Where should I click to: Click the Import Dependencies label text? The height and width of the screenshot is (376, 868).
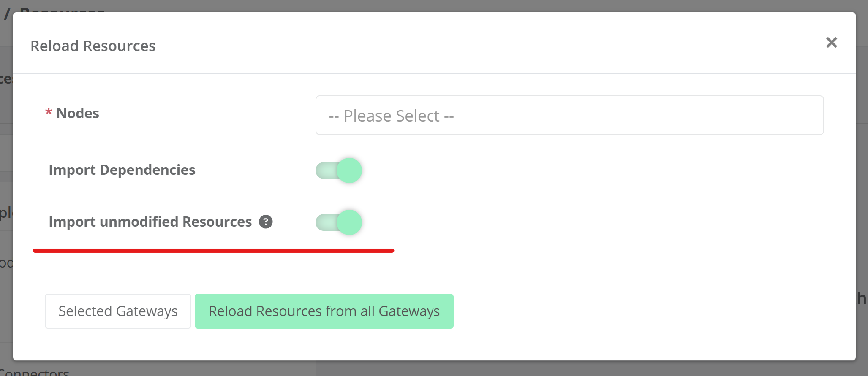click(122, 170)
